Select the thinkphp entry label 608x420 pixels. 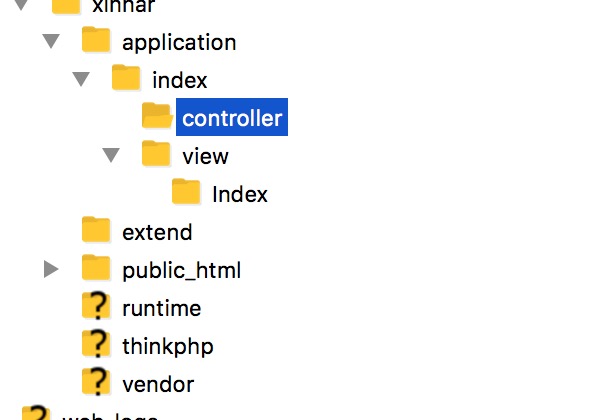coord(168,346)
